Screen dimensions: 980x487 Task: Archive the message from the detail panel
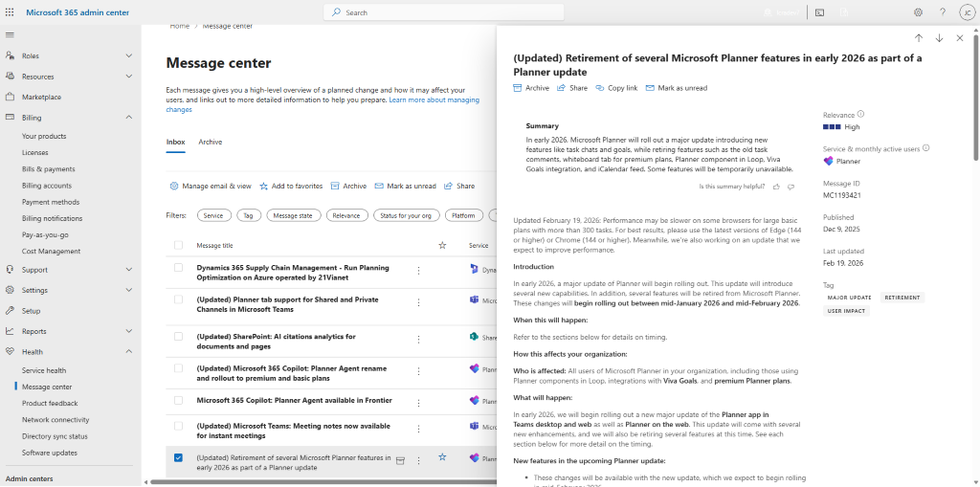click(531, 88)
